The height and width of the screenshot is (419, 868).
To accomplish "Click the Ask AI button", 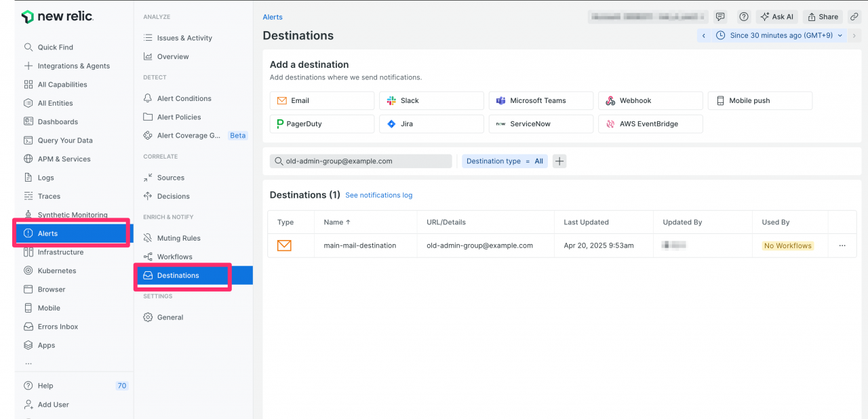I will coord(777,17).
